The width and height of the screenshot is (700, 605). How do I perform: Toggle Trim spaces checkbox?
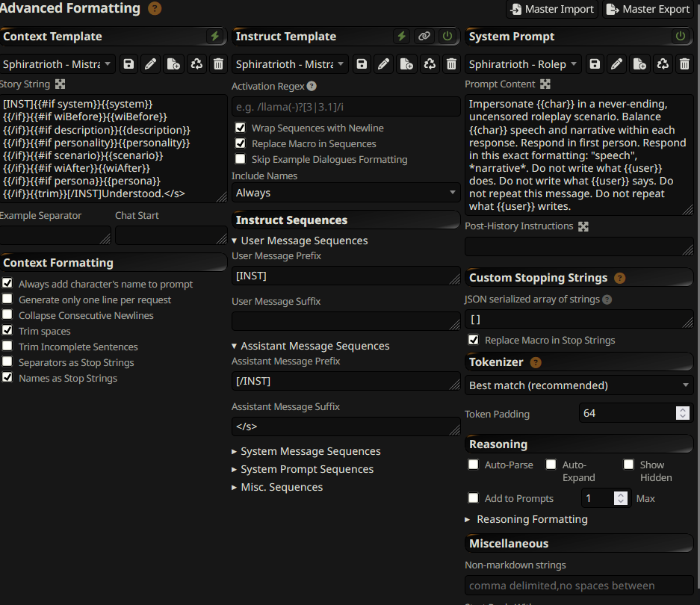[7, 330]
